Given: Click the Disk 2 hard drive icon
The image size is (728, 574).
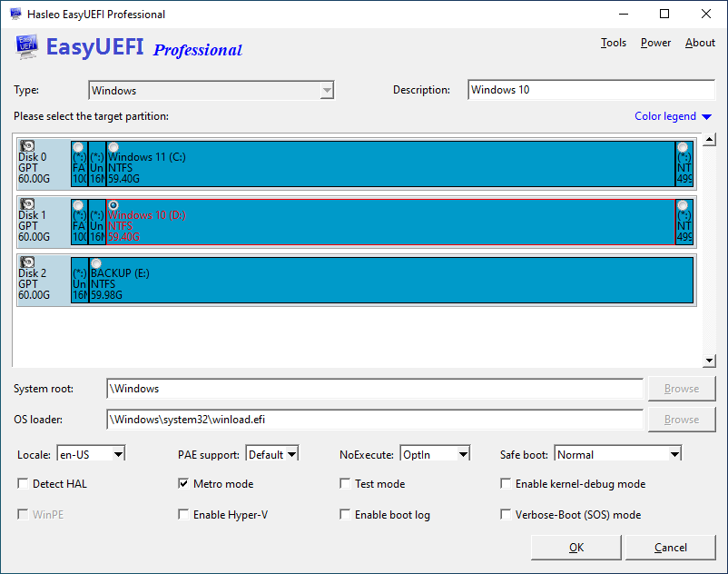Looking at the screenshot, I should click(x=27, y=262).
